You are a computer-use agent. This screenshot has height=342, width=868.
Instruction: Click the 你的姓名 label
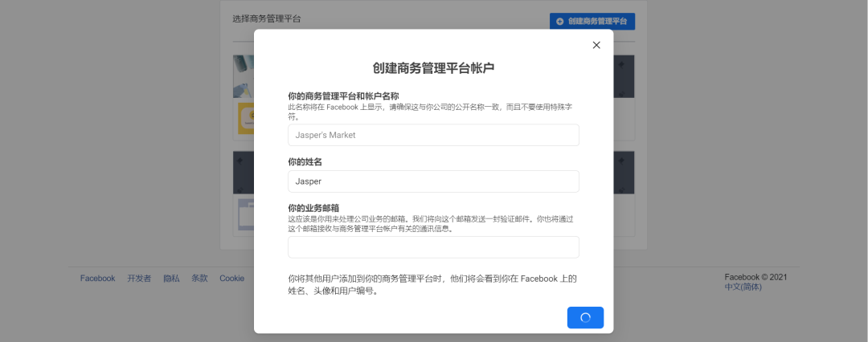coord(305,163)
